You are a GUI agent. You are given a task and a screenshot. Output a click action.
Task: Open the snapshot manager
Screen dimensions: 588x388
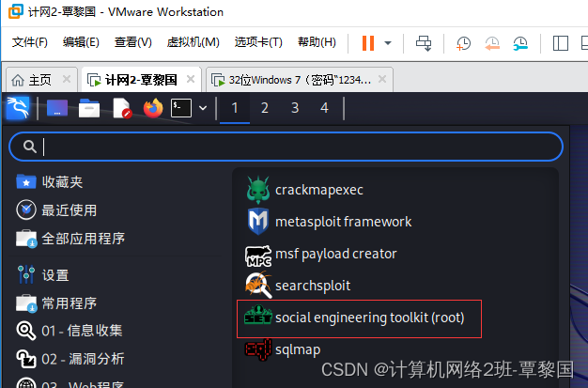520,43
